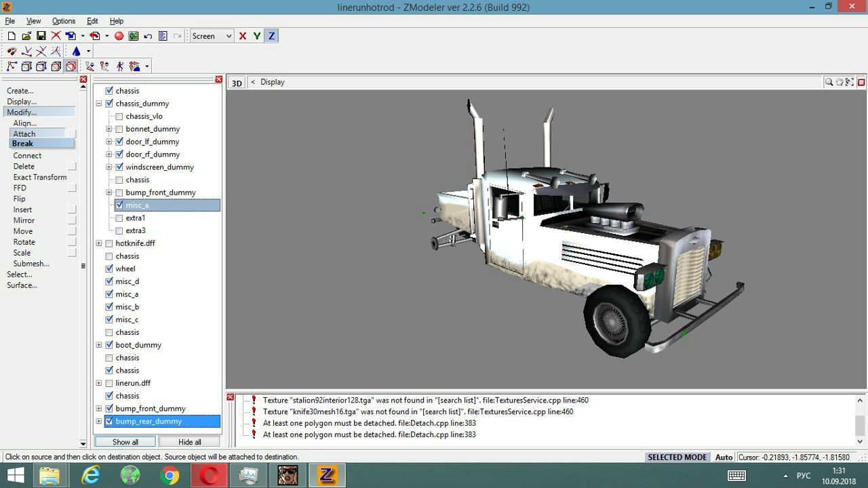Open the Edit menu
The width and height of the screenshot is (868, 488).
click(x=92, y=21)
